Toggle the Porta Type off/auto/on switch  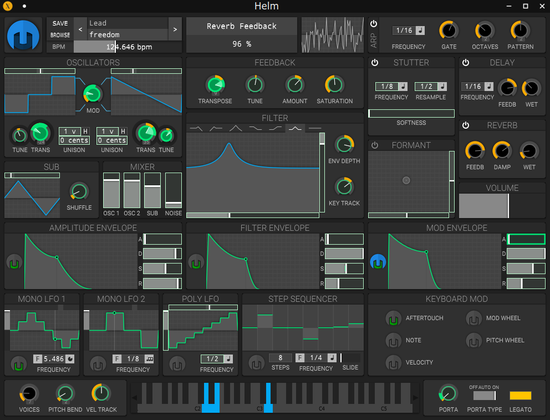[484, 395]
